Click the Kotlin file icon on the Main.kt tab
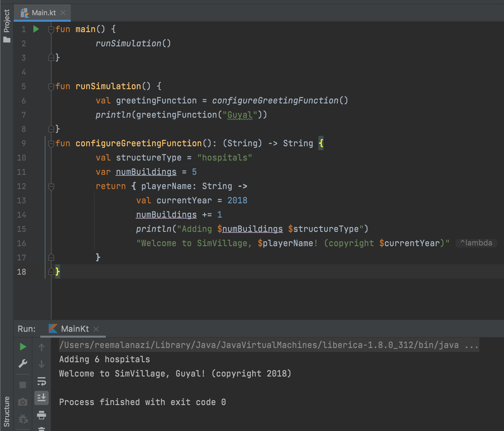 (x=25, y=13)
